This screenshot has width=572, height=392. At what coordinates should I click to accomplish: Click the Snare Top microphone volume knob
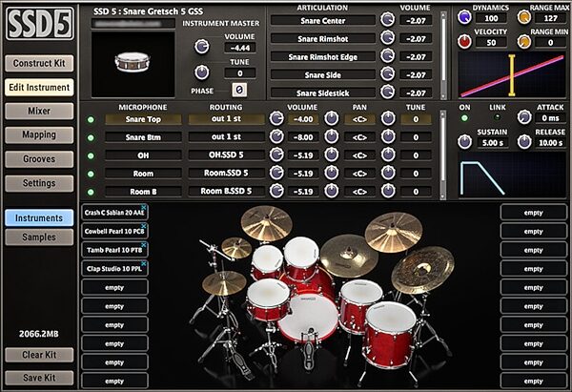click(276, 118)
